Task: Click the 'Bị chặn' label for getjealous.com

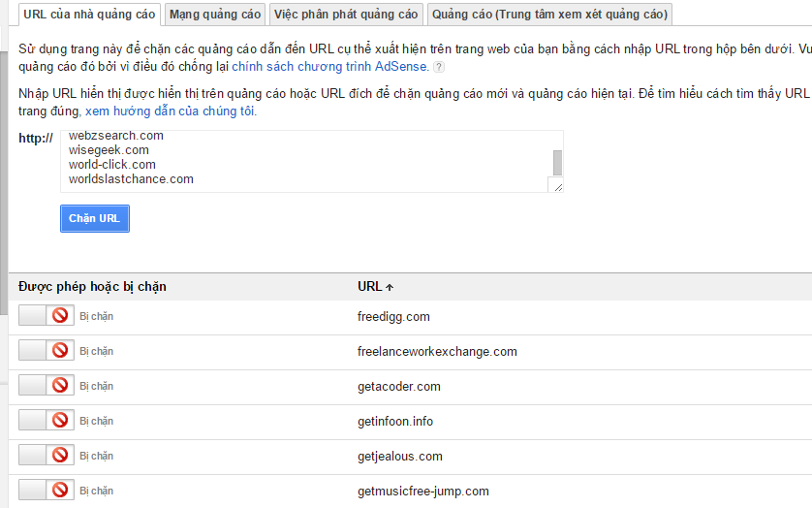Action: [x=96, y=457]
